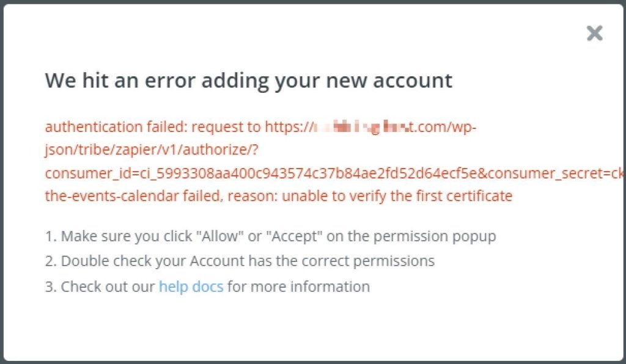Click the first tip about permission popup

click(x=270, y=236)
